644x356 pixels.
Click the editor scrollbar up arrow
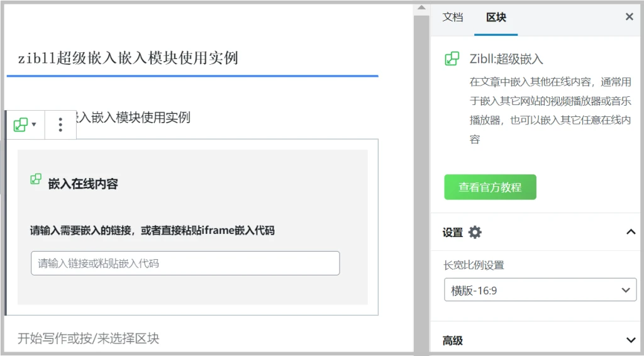(x=421, y=8)
